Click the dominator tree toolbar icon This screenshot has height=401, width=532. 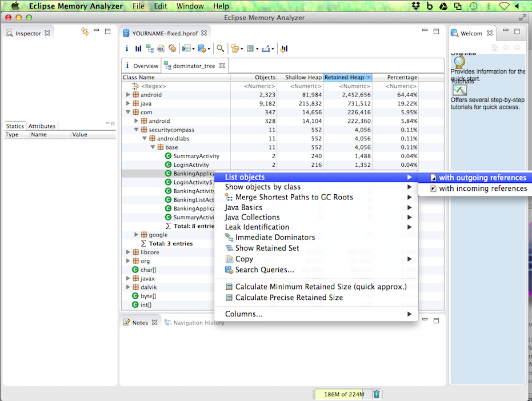click(x=150, y=49)
